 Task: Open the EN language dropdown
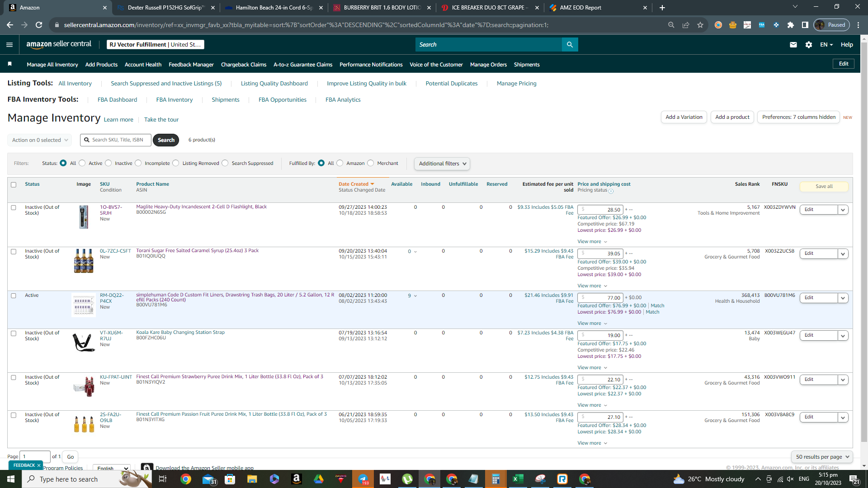[826, 45]
